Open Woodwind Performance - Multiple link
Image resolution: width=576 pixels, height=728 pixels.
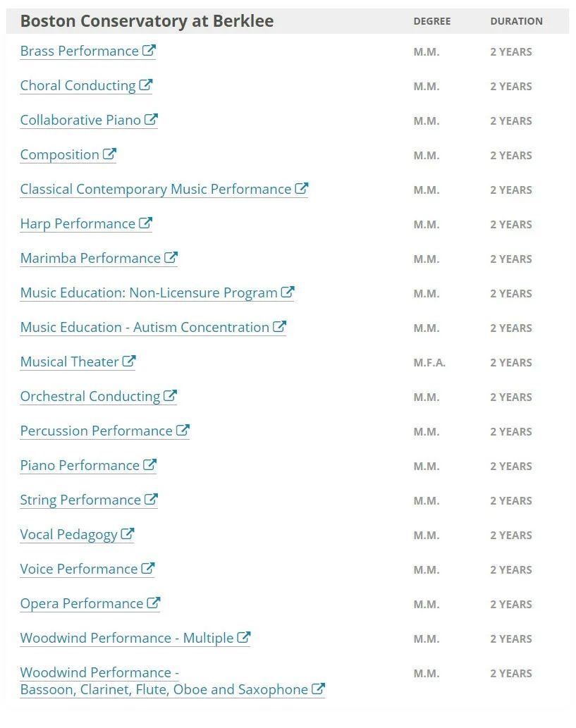[127, 638]
